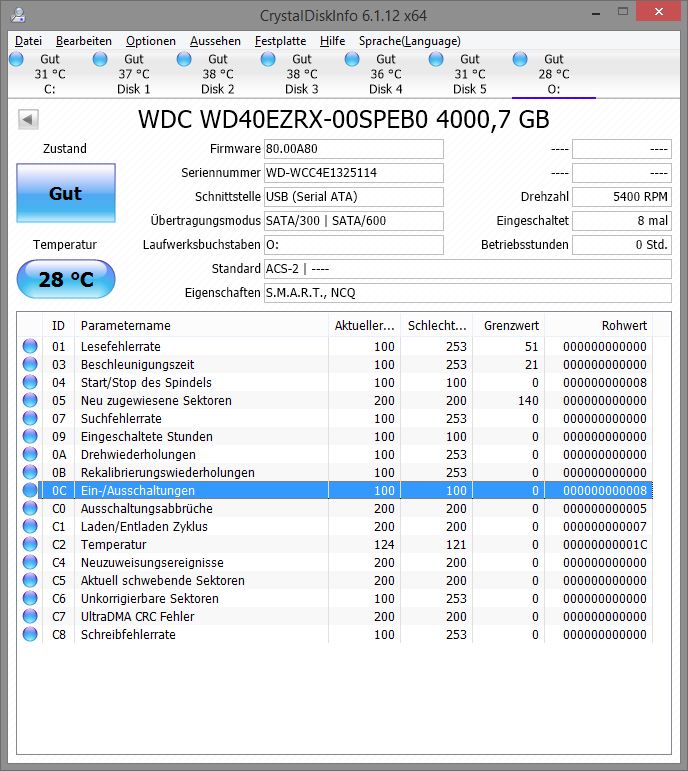Click the Eingeschaltet value 8 mal

point(622,221)
